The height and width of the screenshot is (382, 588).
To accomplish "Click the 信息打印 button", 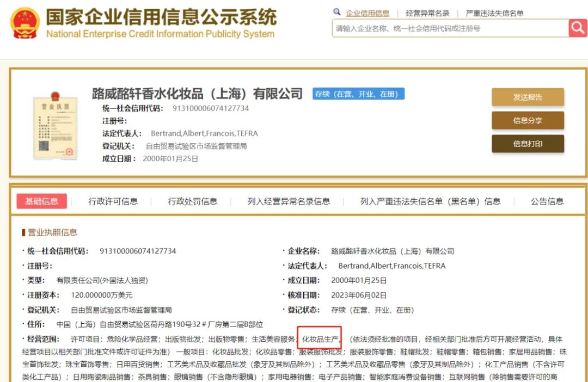I will tap(528, 144).
